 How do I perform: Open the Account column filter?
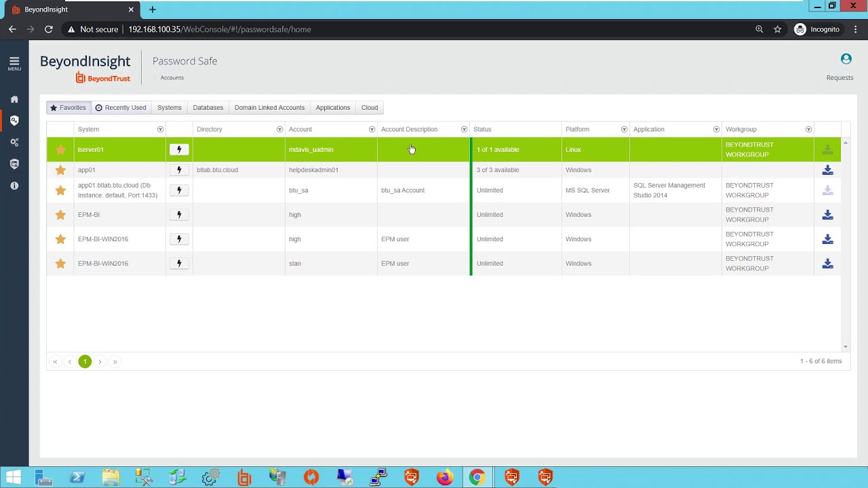point(372,129)
